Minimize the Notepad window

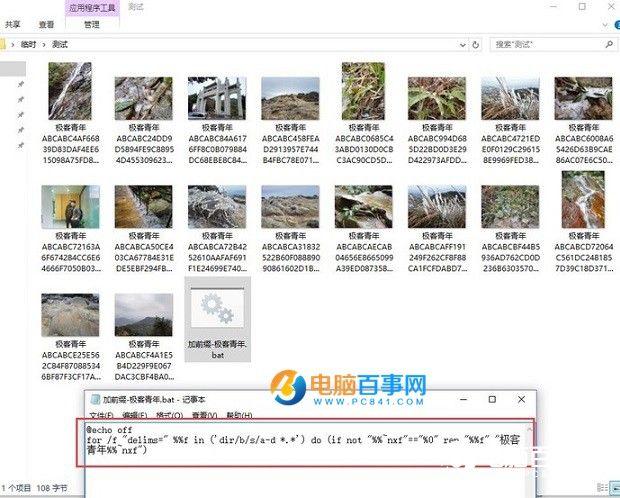pyautogui.click(x=463, y=400)
